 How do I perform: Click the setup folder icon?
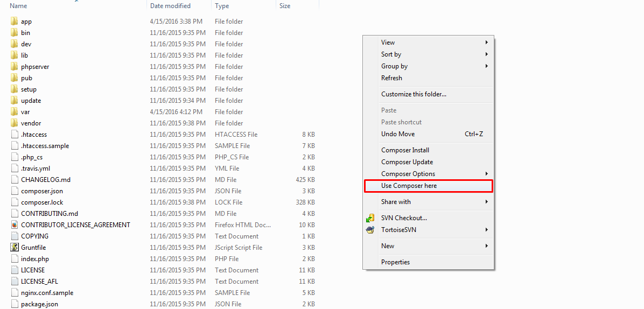click(15, 89)
